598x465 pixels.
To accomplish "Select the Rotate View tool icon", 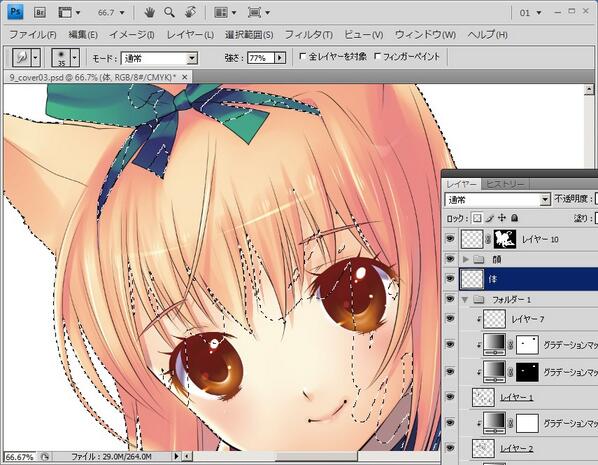I will point(190,13).
